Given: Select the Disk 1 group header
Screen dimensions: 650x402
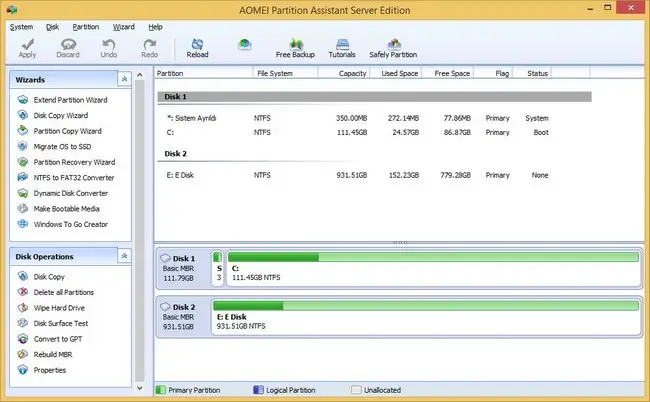Looking at the screenshot, I should 374,97.
